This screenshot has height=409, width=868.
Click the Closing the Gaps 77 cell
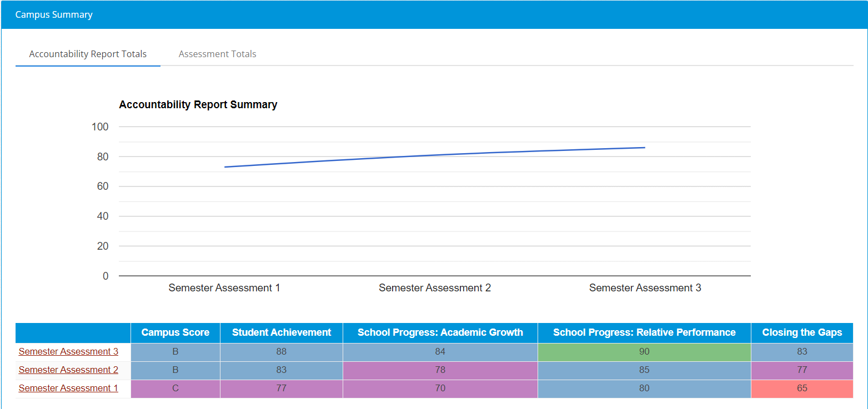(802, 370)
